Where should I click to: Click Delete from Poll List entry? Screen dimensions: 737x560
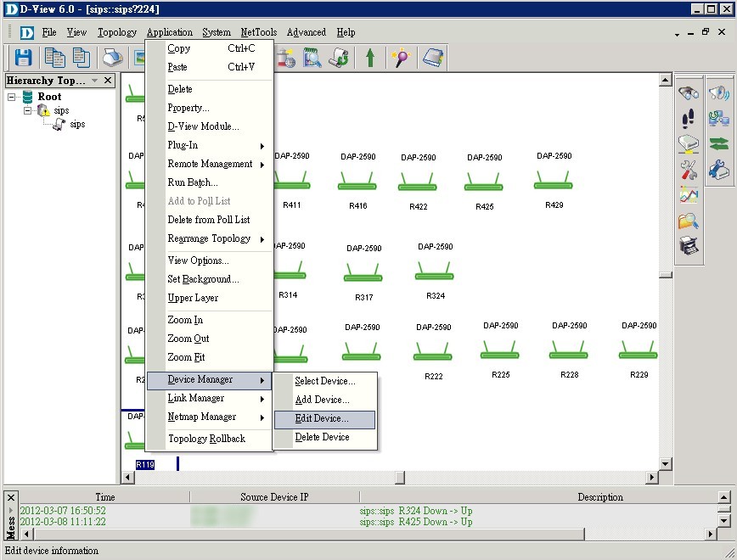coord(209,220)
